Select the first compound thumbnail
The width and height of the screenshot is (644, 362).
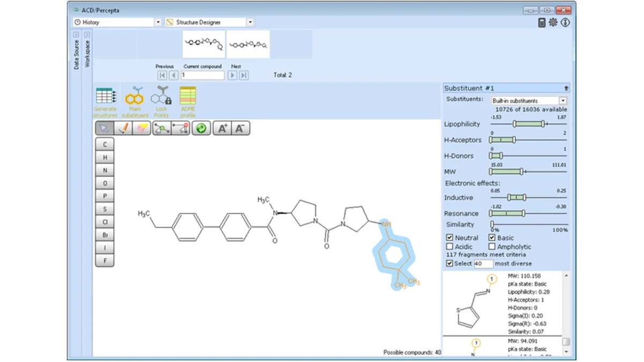[x=204, y=45]
